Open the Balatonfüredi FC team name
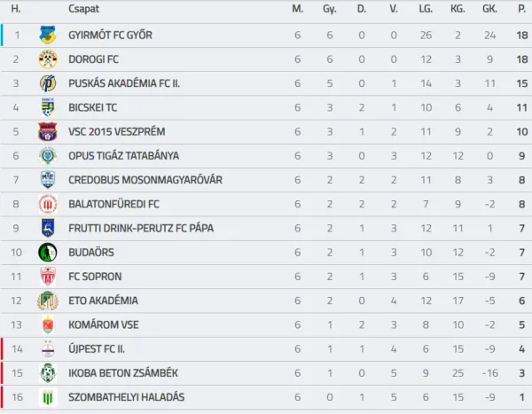532x414 pixels. (113, 204)
